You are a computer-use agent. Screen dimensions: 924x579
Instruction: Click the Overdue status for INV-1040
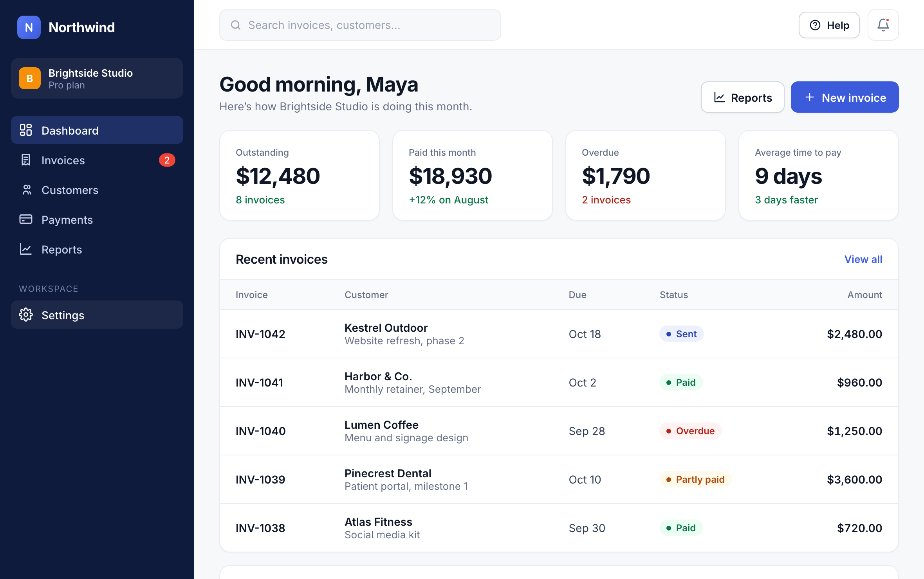[x=691, y=431]
